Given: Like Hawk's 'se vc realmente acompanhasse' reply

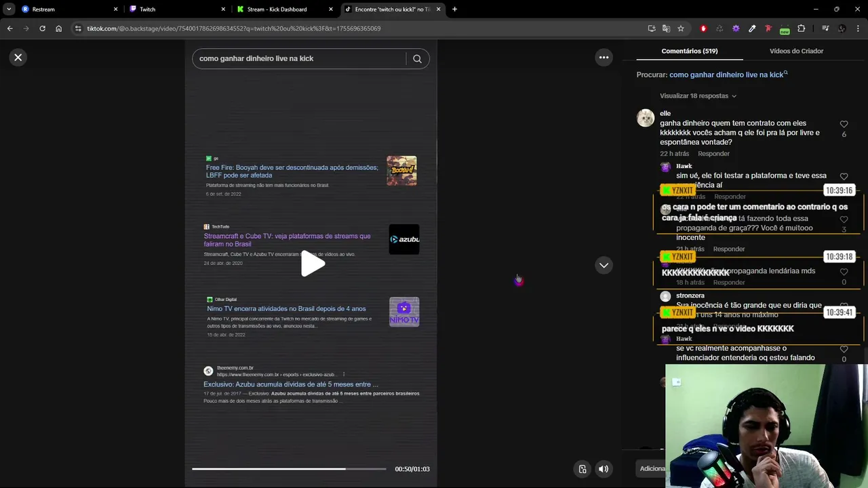Looking at the screenshot, I should 844,349.
